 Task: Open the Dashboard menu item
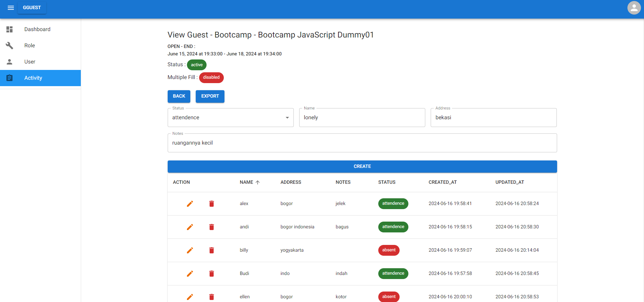pyautogui.click(x=41, y=29)
